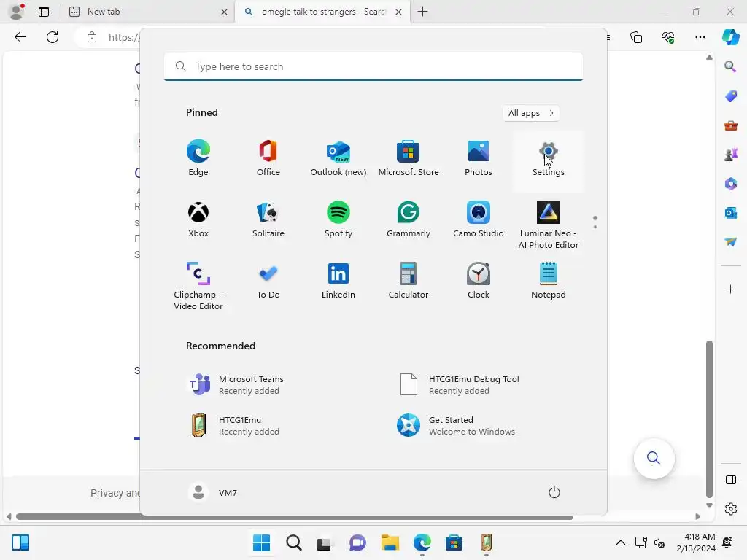Open sidebar Drop paper plane icon

730,242
